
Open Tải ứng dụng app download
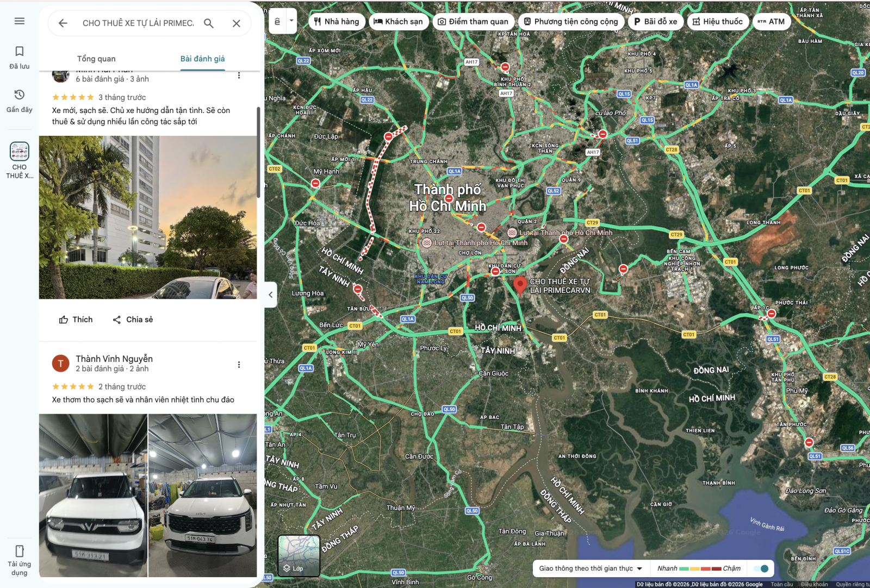point(20,560)
